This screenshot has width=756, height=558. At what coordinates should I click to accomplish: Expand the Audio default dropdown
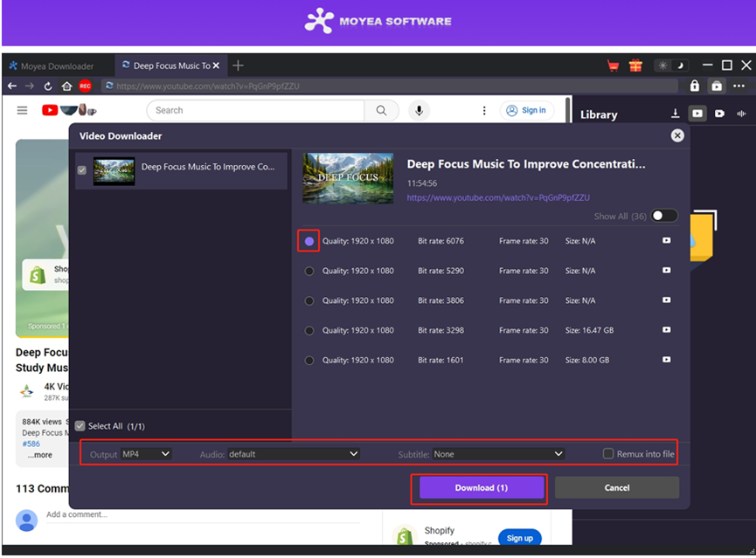coord(293,454)
